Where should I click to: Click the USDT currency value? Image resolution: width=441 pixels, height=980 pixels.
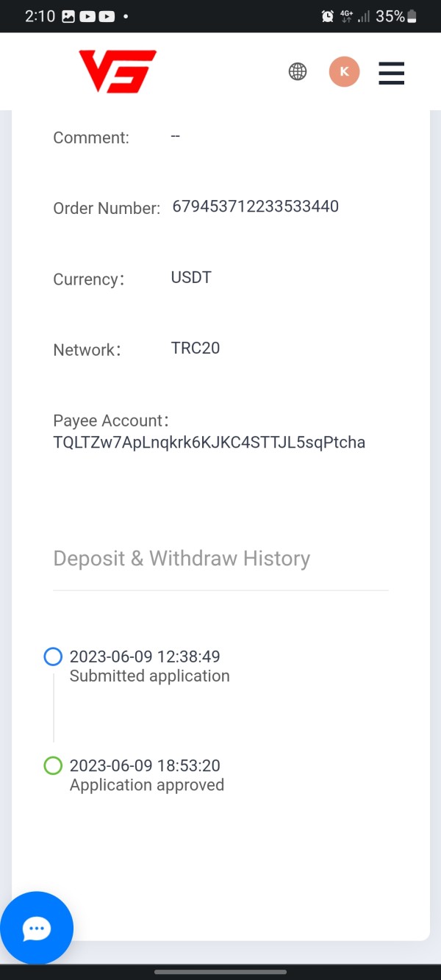pos(191,277)
